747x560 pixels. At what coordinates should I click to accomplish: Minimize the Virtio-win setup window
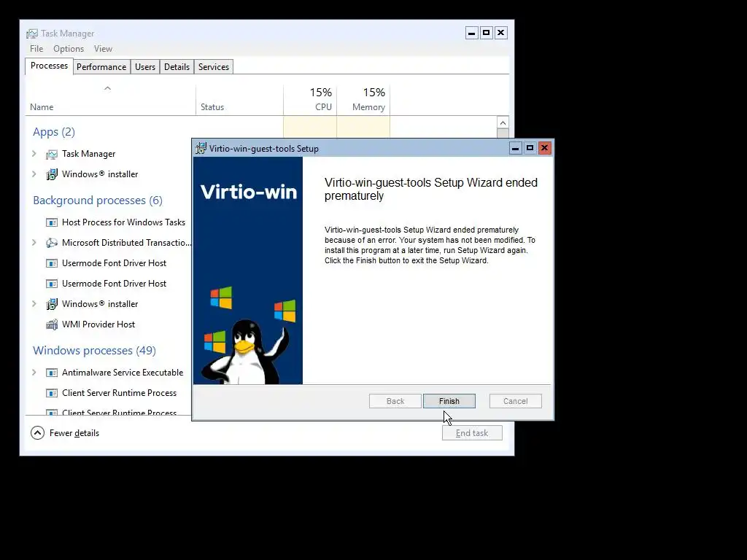(515, 148)
